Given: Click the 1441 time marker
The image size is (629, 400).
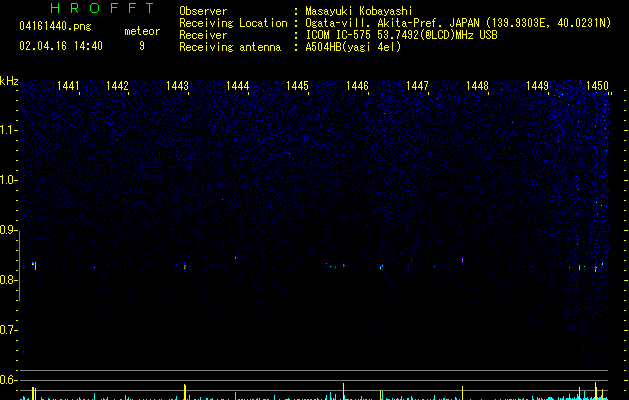Looking at the screenshot, I should coord(68,86).
